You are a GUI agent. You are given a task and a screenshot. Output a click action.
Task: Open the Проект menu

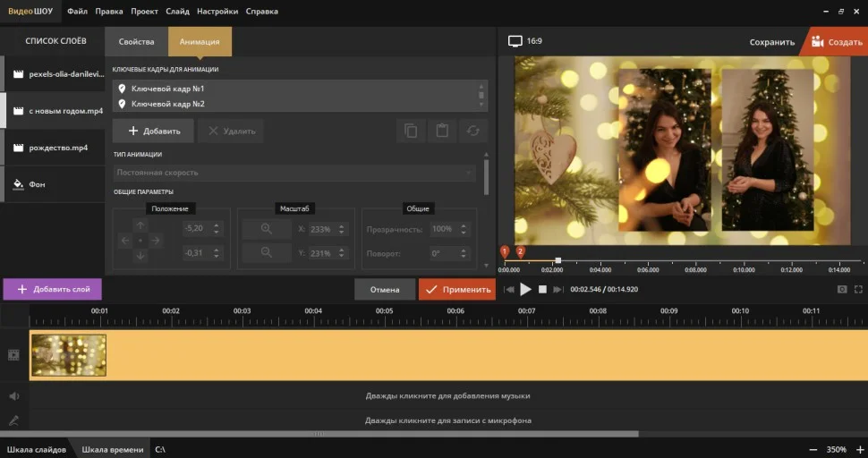pos(144,12)
